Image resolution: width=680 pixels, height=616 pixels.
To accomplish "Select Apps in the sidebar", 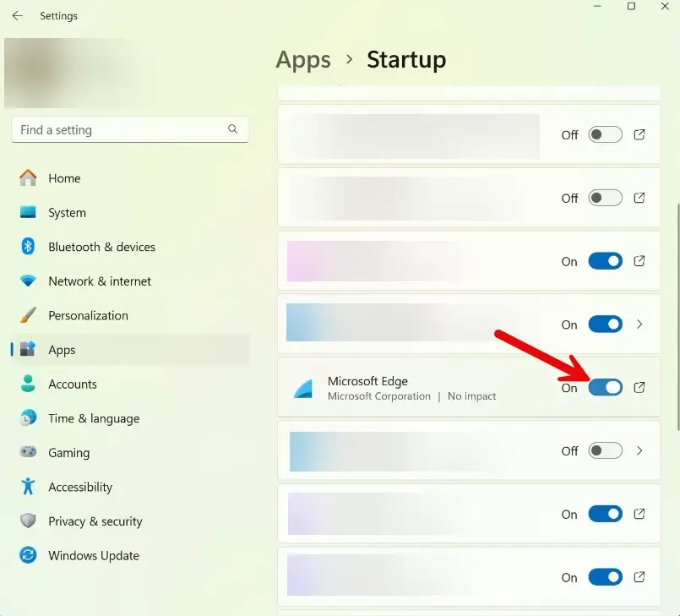I will point(130,350).
